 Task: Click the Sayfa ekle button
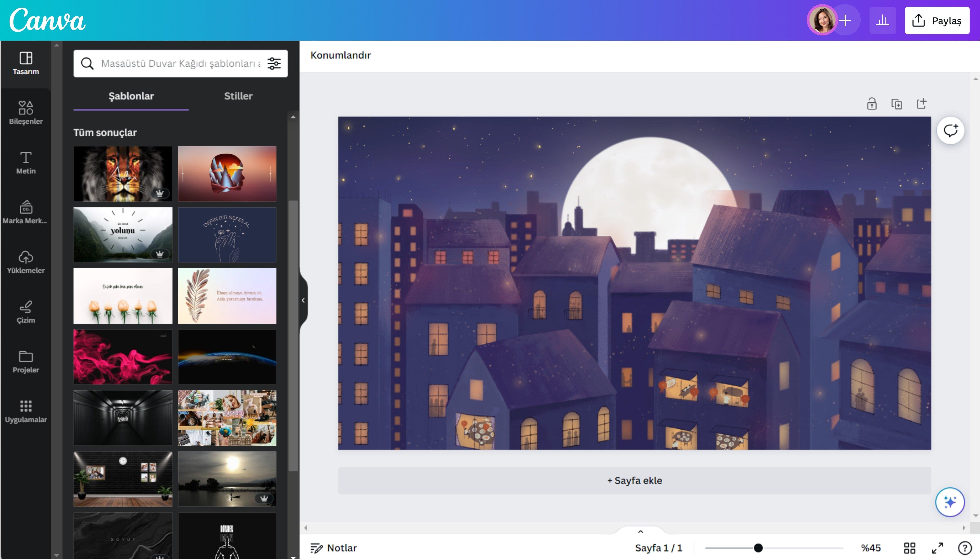click(634, 480)
